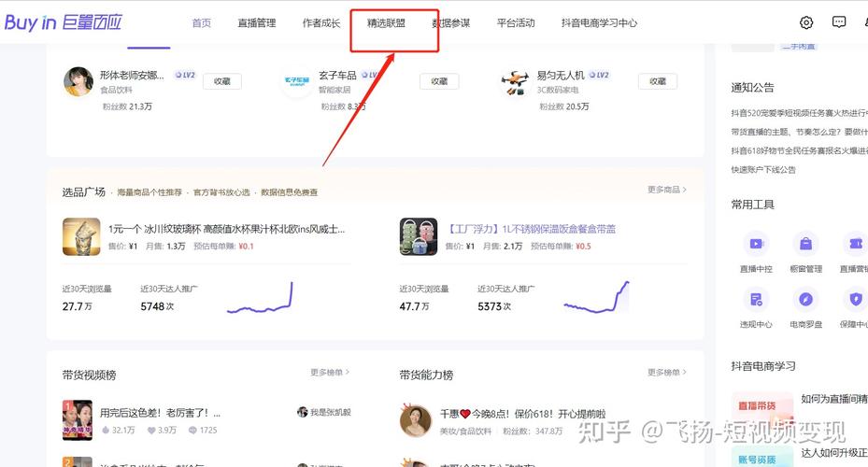
Task: Switch to the 首页 tab
Action: tap(202, 23)
